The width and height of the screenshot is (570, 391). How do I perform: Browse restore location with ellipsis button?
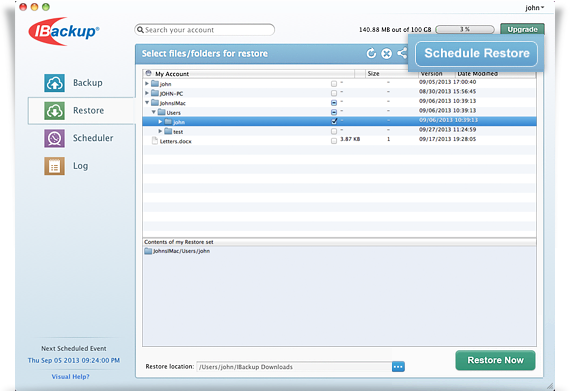pyautogui.click(x=398, y=367)
